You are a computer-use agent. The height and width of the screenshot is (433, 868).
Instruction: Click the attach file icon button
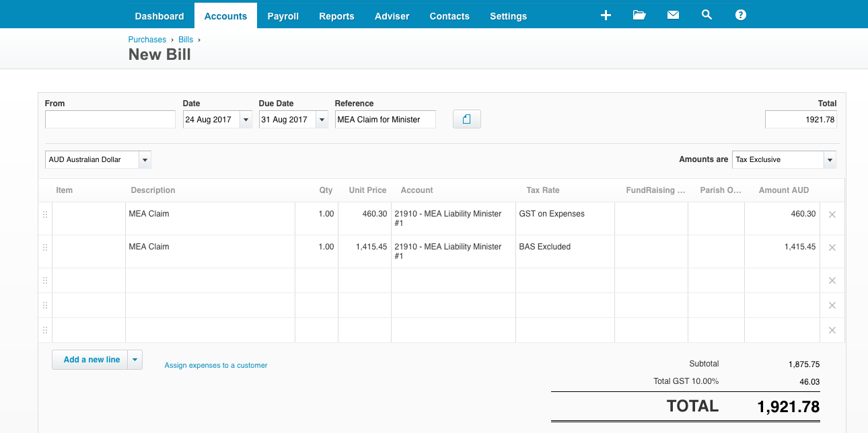click(x=467, y=120)
